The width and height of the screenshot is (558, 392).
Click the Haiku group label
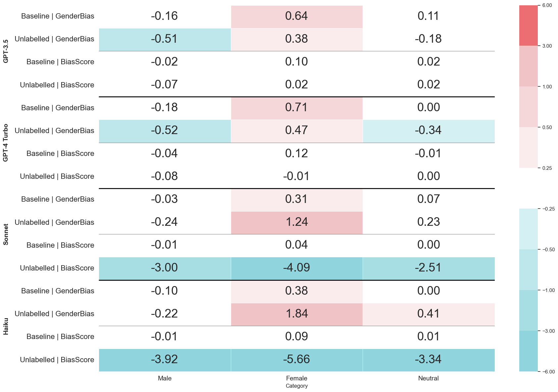click(6, 326)
